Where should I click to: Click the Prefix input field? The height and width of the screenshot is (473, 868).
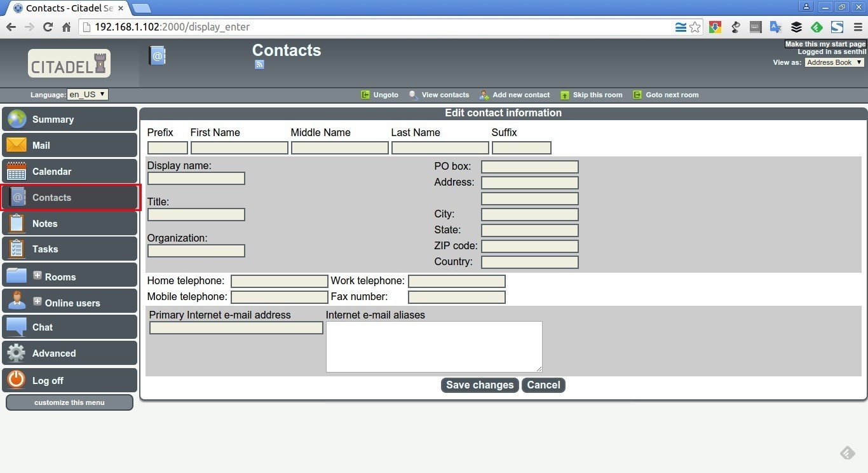tap(168, 147)
